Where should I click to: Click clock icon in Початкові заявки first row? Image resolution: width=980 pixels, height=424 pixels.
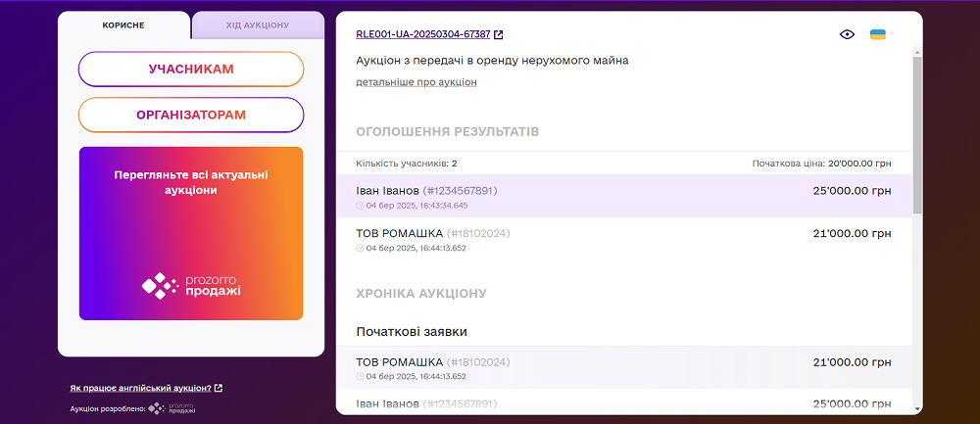click(360, 376)
